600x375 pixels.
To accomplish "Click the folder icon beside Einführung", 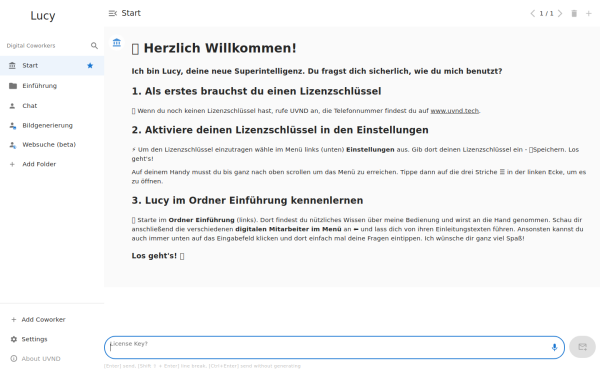I will (13, 86).
